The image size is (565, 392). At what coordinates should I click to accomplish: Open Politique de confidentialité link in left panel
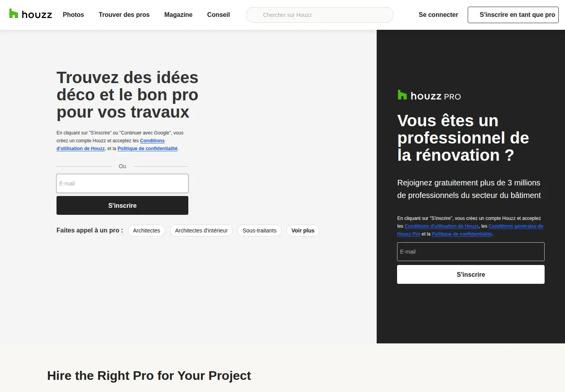[148, 149]
